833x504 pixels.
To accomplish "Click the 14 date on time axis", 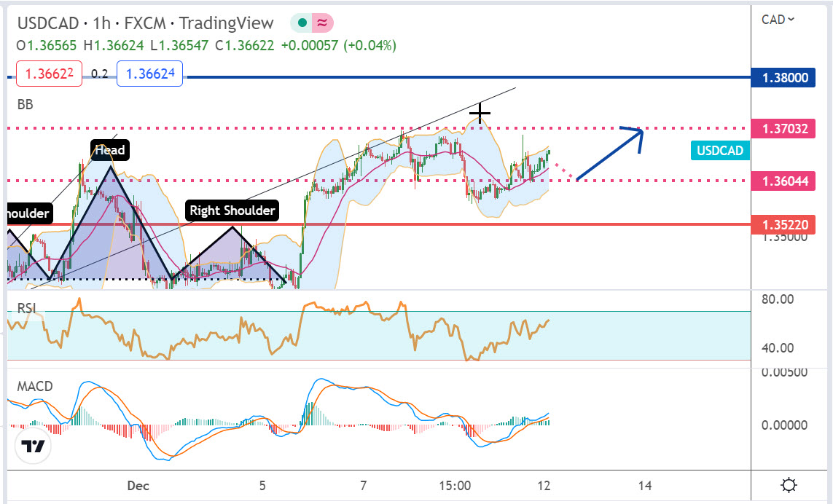I will tap(644, 485).
